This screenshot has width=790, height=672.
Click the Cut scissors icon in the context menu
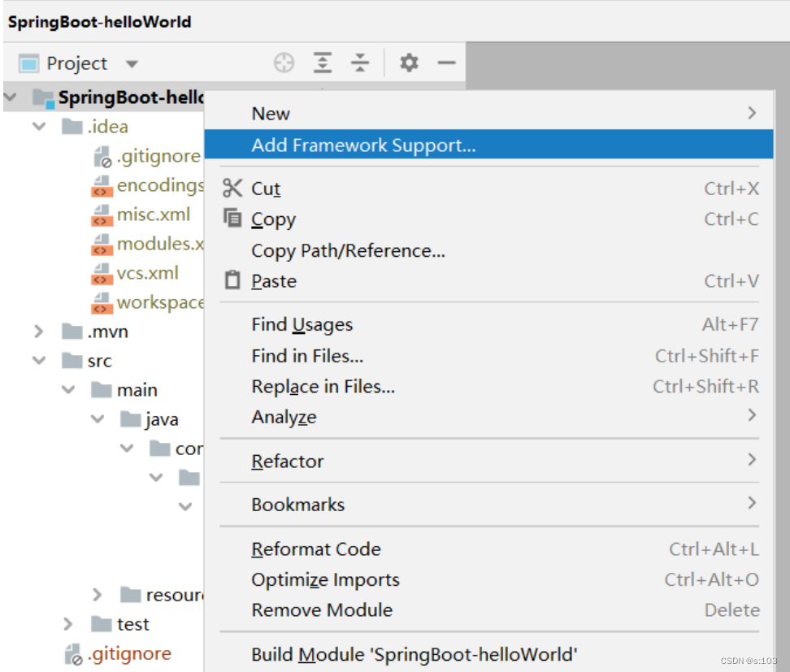click(232, 188)
